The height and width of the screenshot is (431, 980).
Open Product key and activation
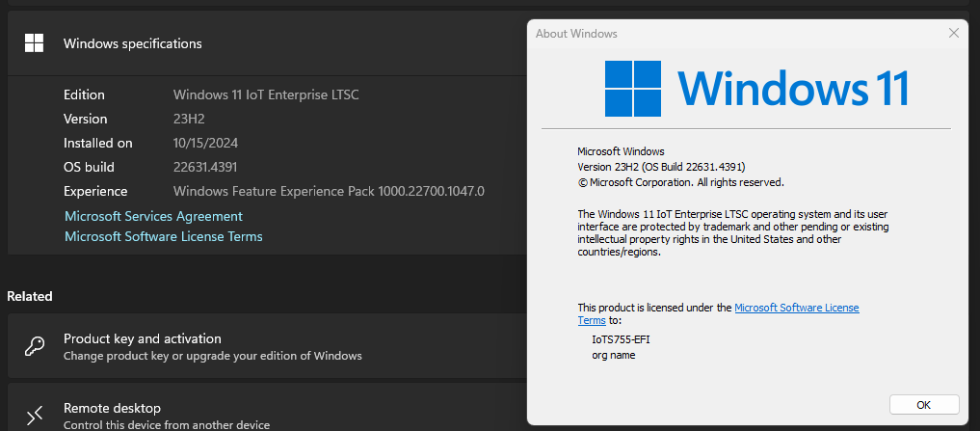click(x=266, y=346)
